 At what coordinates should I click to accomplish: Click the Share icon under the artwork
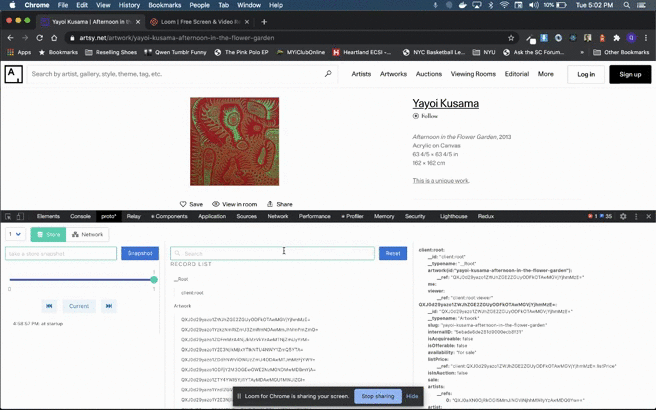[270, 204]
